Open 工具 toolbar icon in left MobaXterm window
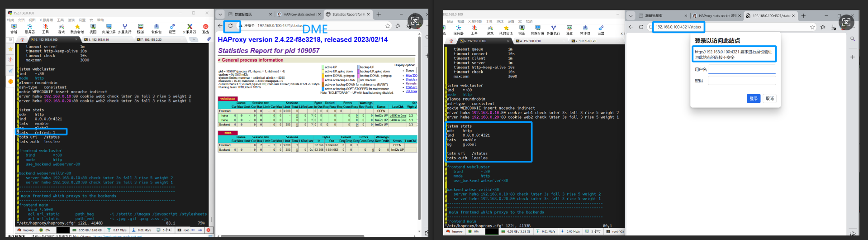 coord(46,29)
